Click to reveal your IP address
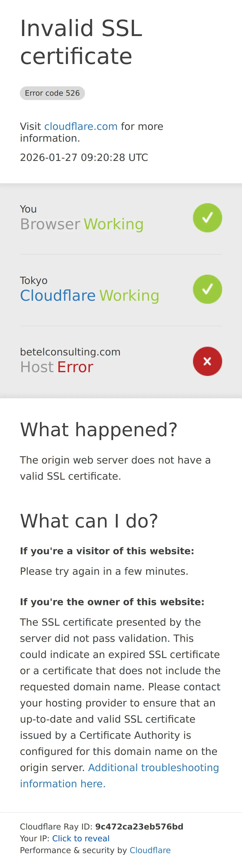Image resolution: width=242 pixels, height=868 pixels. [x=81, y=838]
